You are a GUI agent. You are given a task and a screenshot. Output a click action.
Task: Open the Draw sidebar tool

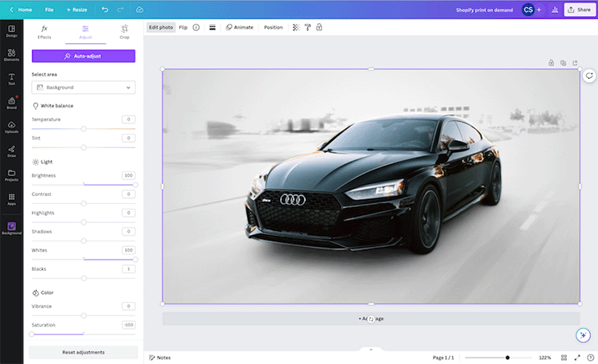pyautogui.click(x=11, y=151)
